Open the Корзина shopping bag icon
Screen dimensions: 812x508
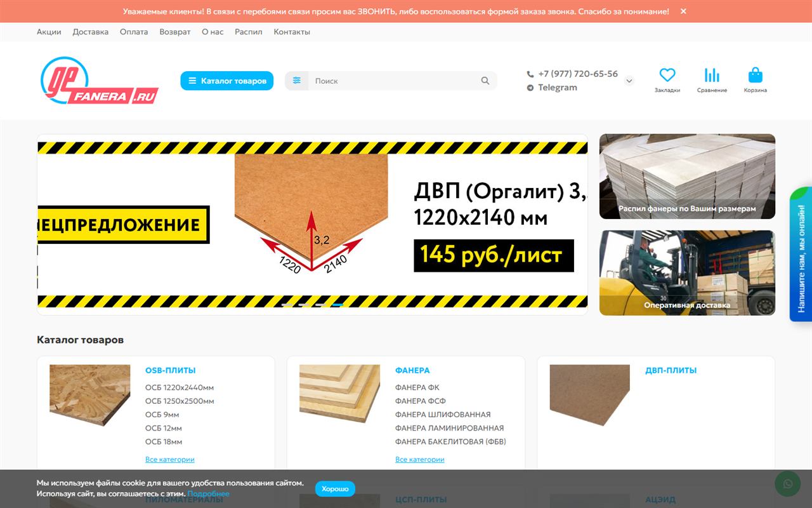click(x=755, y=75)
